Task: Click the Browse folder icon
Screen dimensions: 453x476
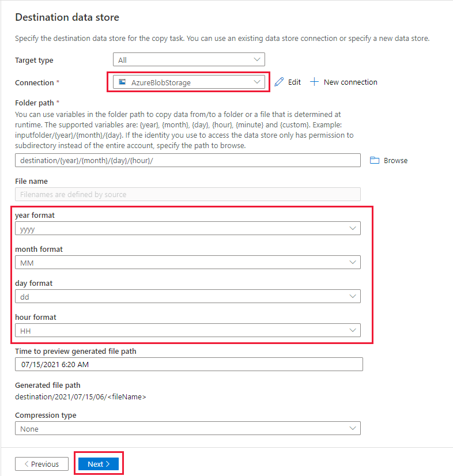Action: click(374, 160)
